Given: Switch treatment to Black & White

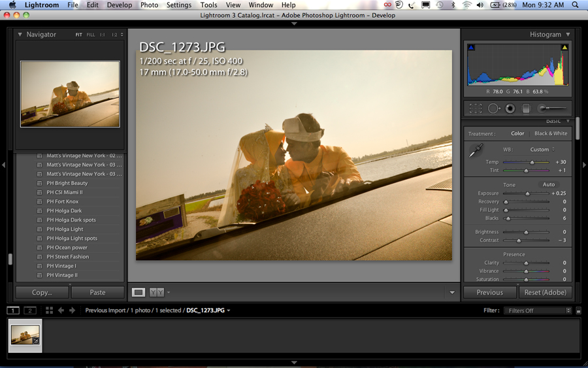Looking at the screenshot, I should [551, 133].
